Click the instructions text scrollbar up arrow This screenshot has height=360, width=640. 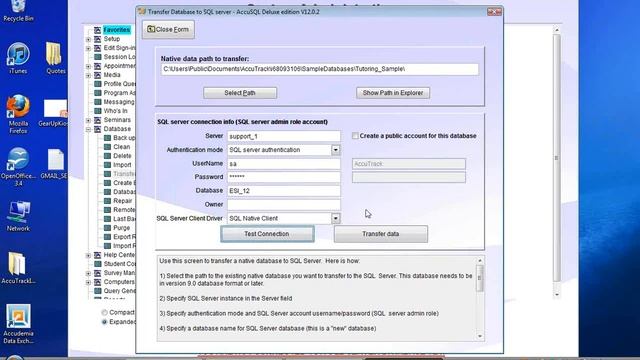click(x=480, y=260)
